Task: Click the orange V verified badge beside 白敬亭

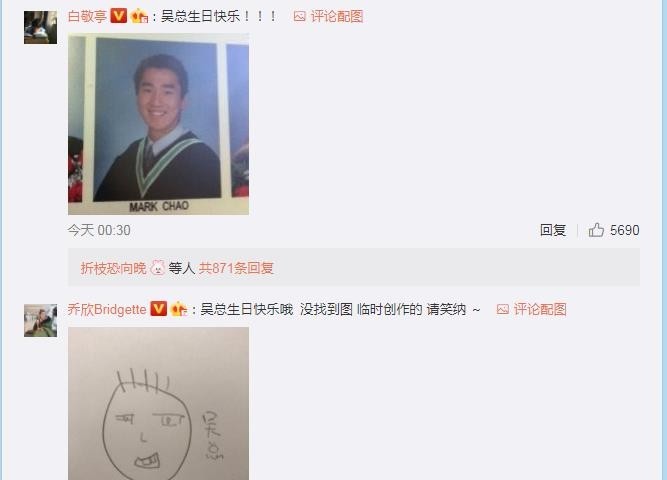Action: (118, 16)
